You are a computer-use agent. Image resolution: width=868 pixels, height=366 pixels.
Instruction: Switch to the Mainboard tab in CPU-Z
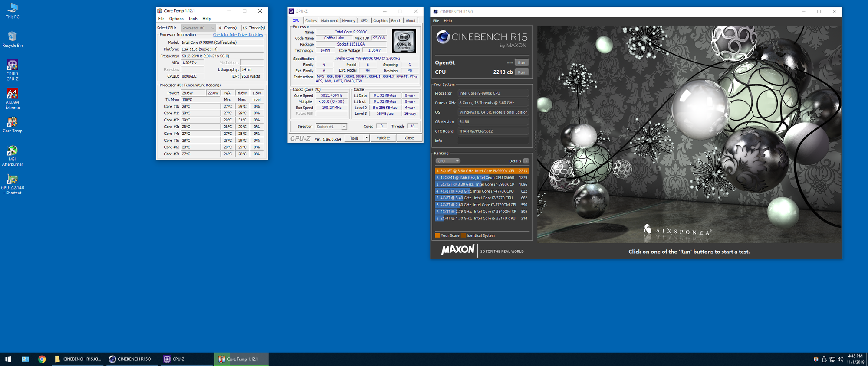pyautogui.click(x=329, y=21)
